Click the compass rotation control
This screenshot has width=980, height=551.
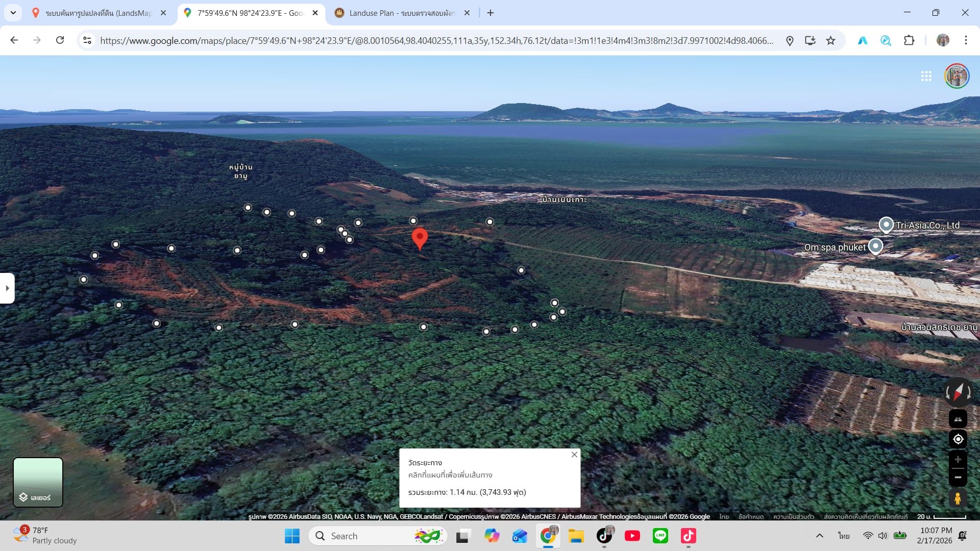point(958,392)
